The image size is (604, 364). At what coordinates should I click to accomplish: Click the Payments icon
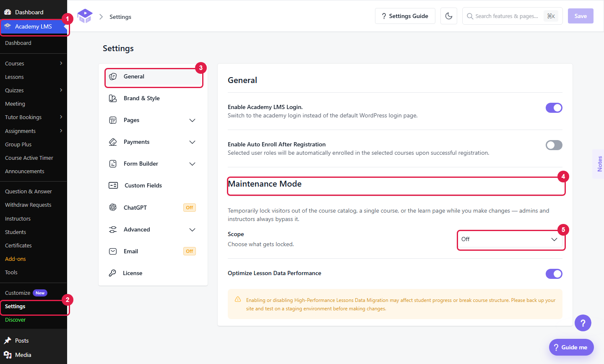[x=113, y=142]
